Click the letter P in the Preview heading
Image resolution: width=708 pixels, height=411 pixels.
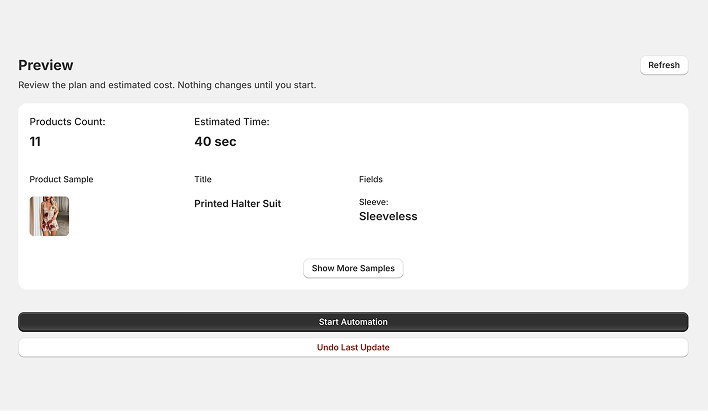23,65
